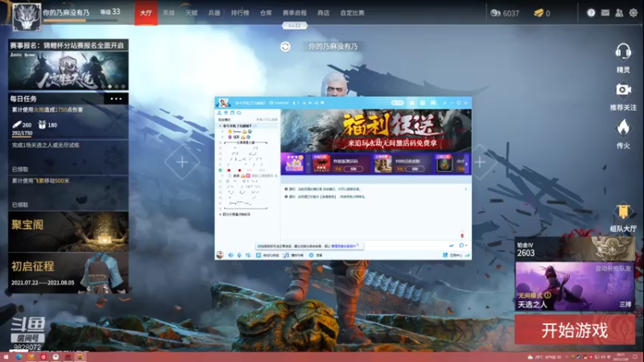Screen dimensions: 644x362
Task: Claim the second reward card's button
Action: pos(415,169)
